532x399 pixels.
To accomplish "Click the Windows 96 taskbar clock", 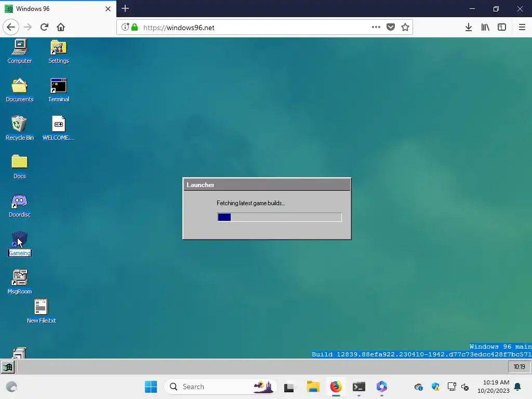I will click(519, 367).
